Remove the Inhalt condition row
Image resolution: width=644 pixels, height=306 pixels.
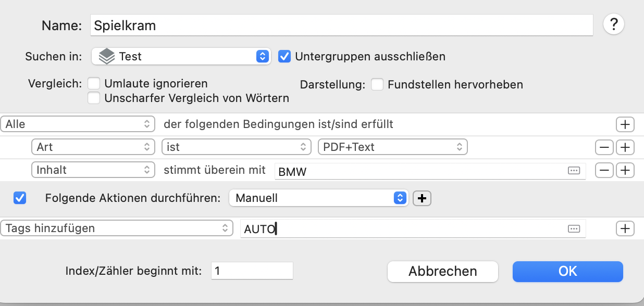coord(604,170)
